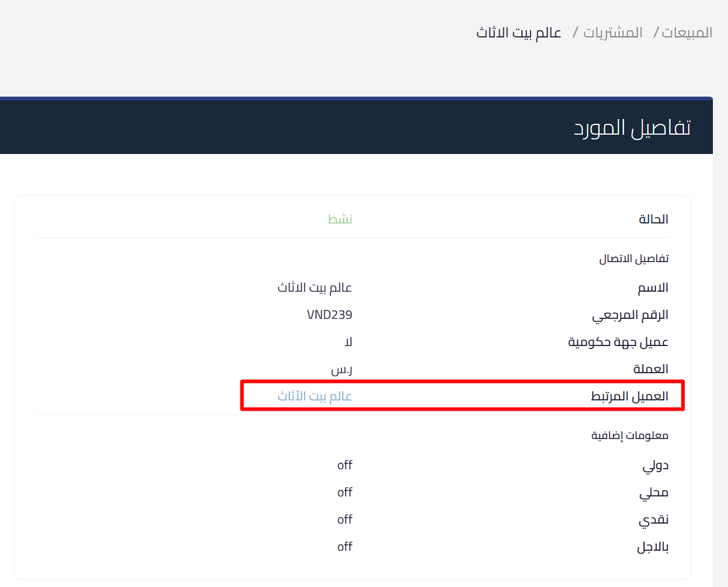Enable the محلي option
The image size is (728, 587).
(x=344, y=492)
